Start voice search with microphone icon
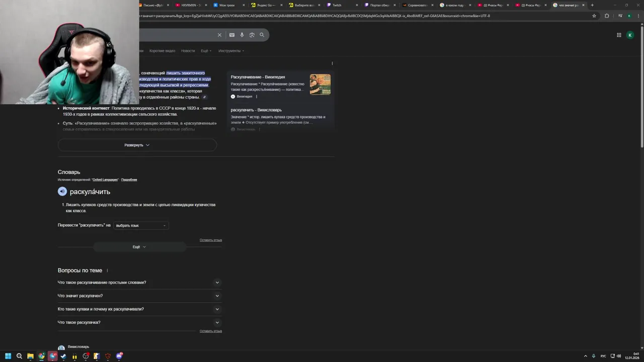 (x=242, y=35)
